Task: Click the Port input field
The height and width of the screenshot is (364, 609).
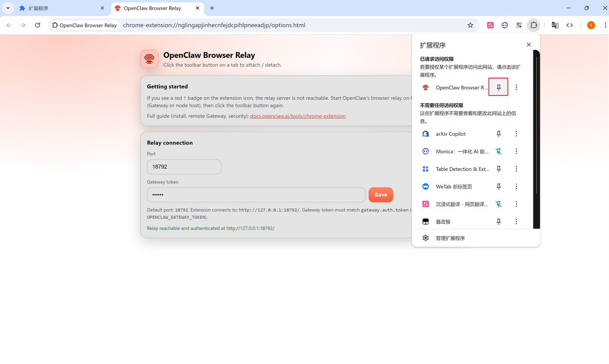Action: click(184, 167)
